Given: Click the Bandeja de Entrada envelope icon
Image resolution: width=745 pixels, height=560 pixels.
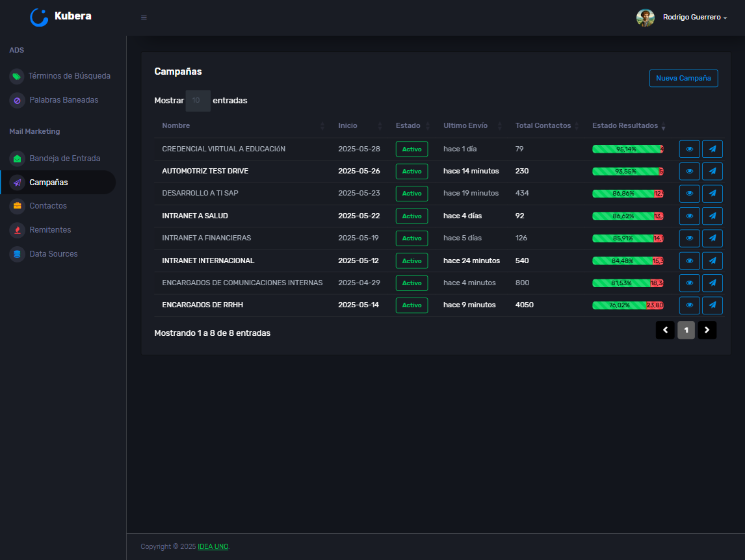Looking at the screenshot, I should tap(17, 159).
